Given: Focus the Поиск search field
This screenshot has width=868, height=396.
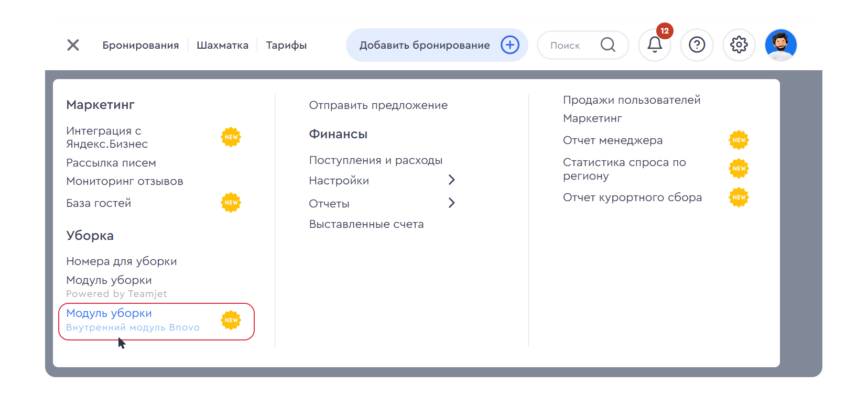Looking at the screenshot, I should 582,45.
